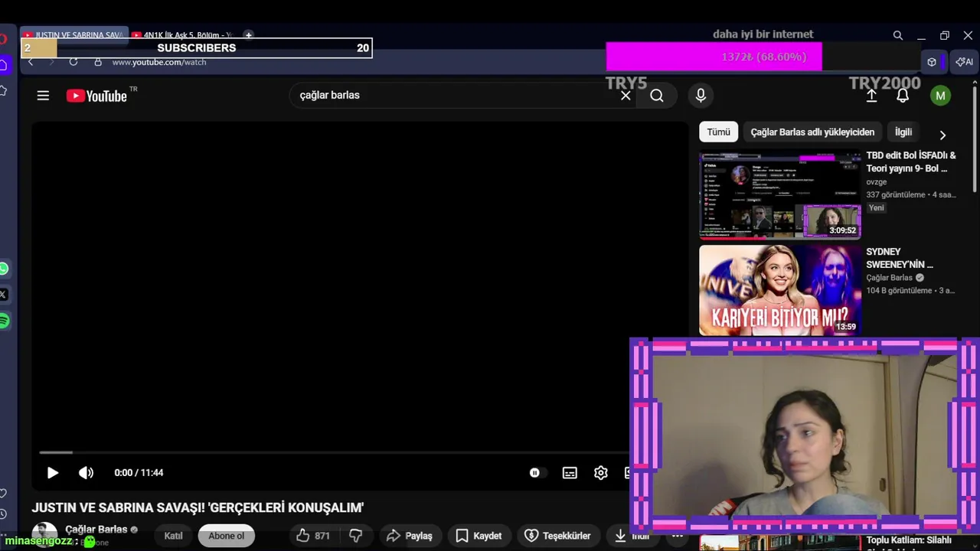
Task: Like the video with 871 likes
Action: 314,536
